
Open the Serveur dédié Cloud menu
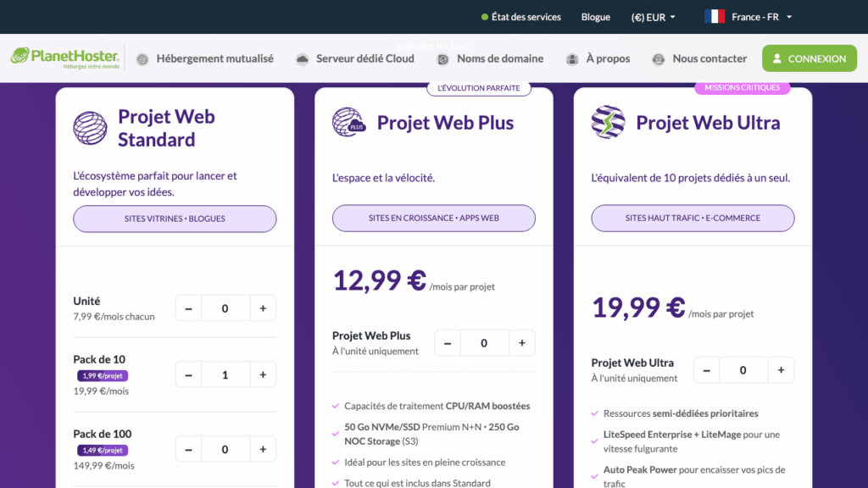pyautogui.click(x=364, y=58)
